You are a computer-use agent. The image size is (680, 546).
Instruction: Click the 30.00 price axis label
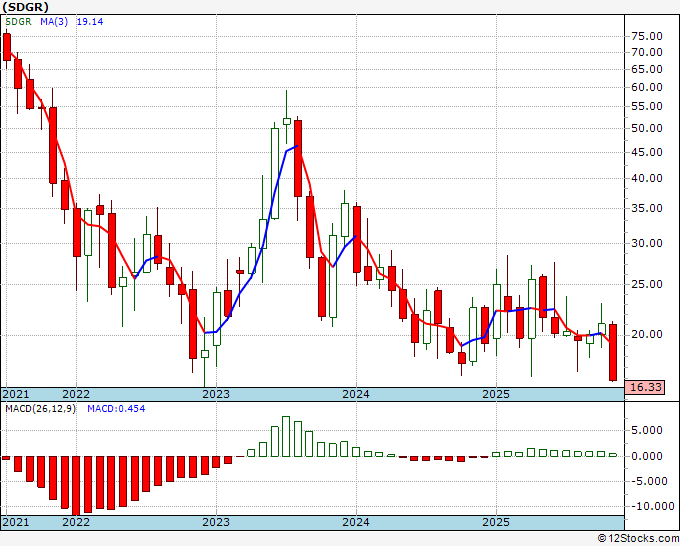coord(647,243)
